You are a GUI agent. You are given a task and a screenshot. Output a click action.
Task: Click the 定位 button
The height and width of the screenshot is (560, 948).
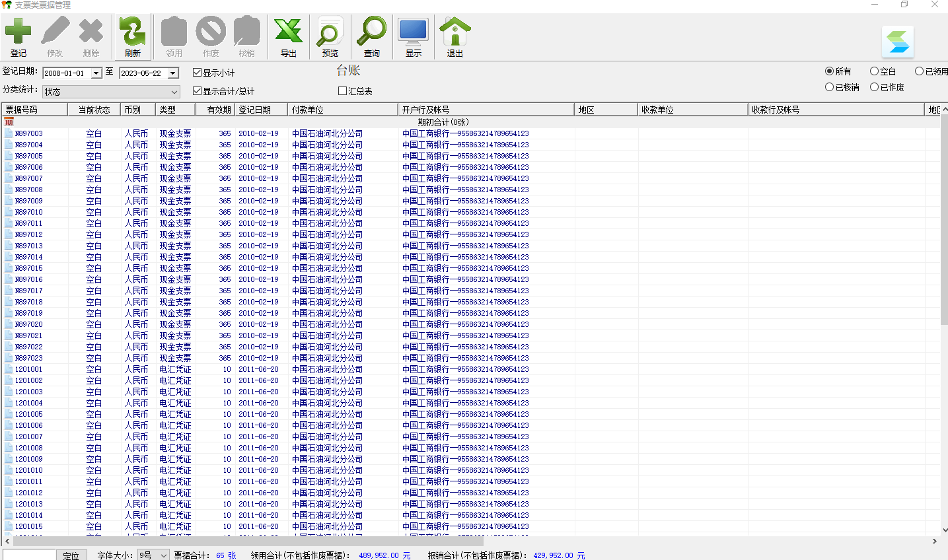click(x=71, y=555)
